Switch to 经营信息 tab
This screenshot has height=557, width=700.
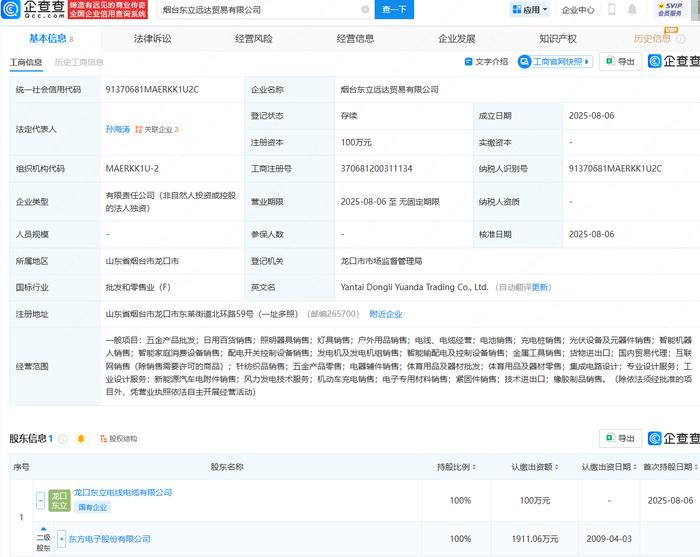[x=355, y=39]
